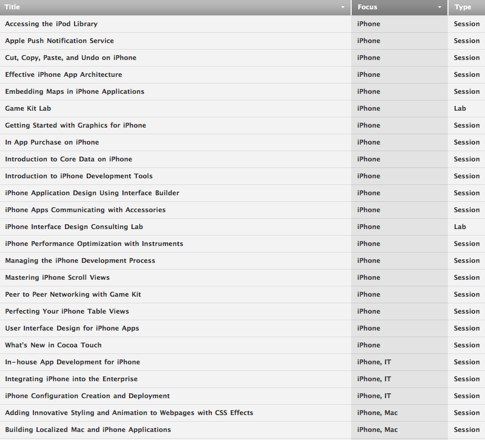Image resolution: width=485 pixels, height=440 pixels.
Task: Select "Adding Innovative Styling and Animation" title
Action: (x=129, y=413)
